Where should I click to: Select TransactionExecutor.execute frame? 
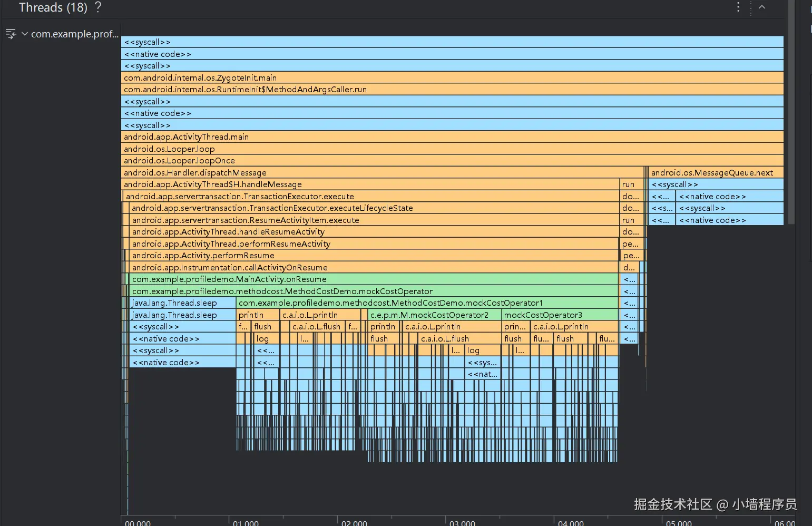point(371,196)
